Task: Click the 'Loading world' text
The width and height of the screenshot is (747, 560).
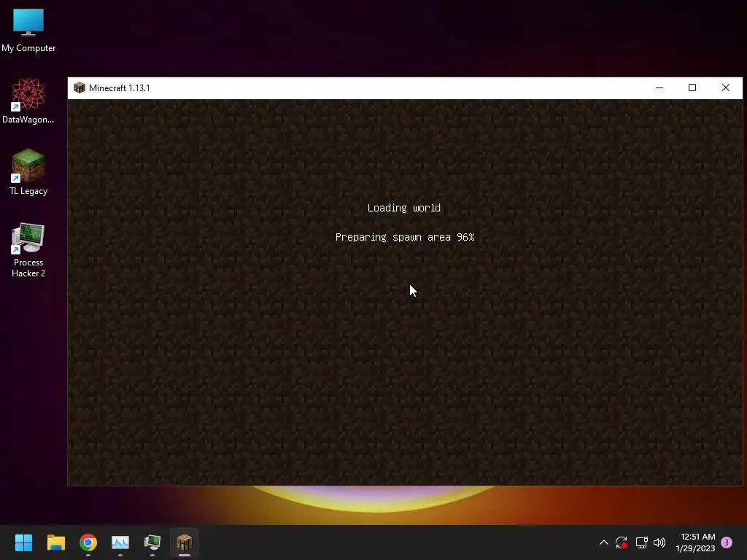Action: (x=404, y=208)
